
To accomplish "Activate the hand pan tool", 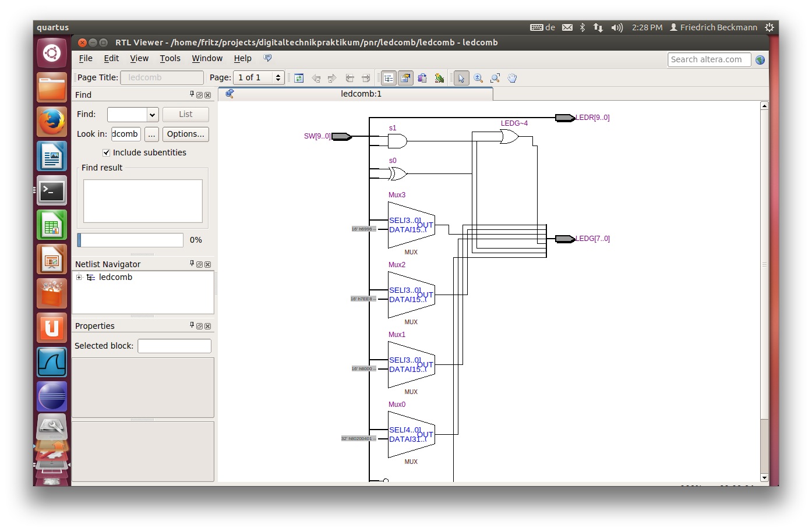I will [x=512, y=78].
